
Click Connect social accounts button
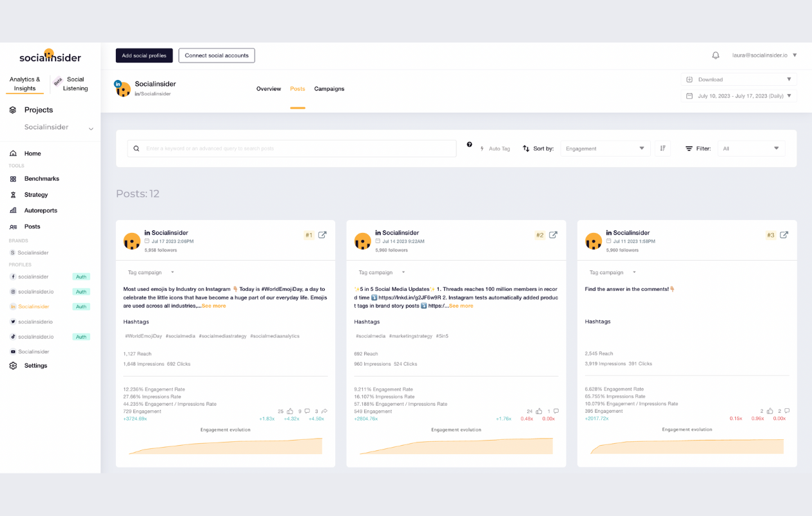(217, 55)
